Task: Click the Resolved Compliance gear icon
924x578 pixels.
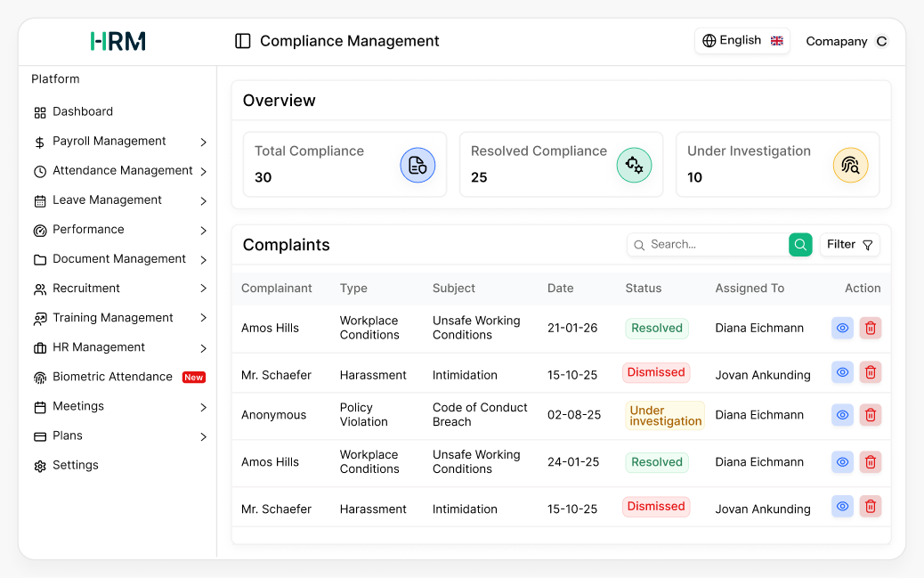Action: [x=634, y=164]
